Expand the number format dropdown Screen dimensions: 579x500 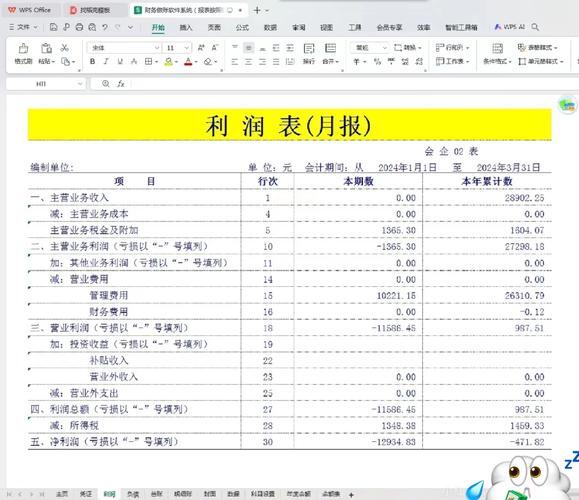coord(384,48)
